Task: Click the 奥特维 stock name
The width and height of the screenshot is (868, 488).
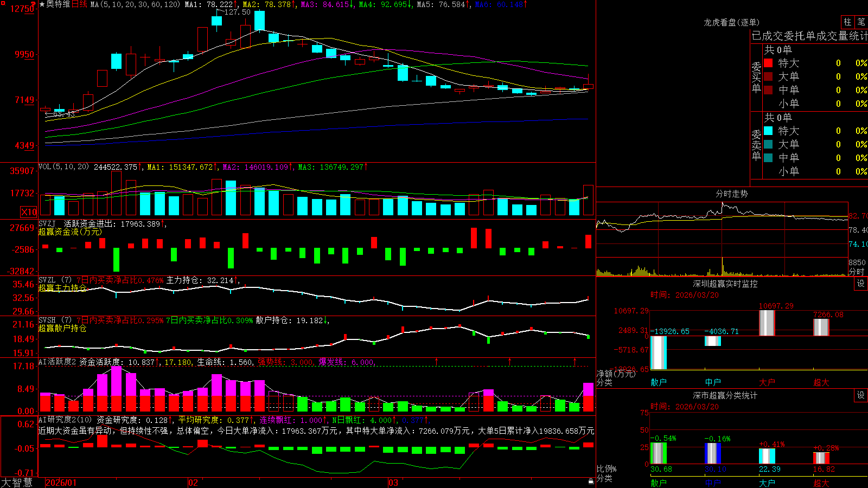Action: click(59, 4)
